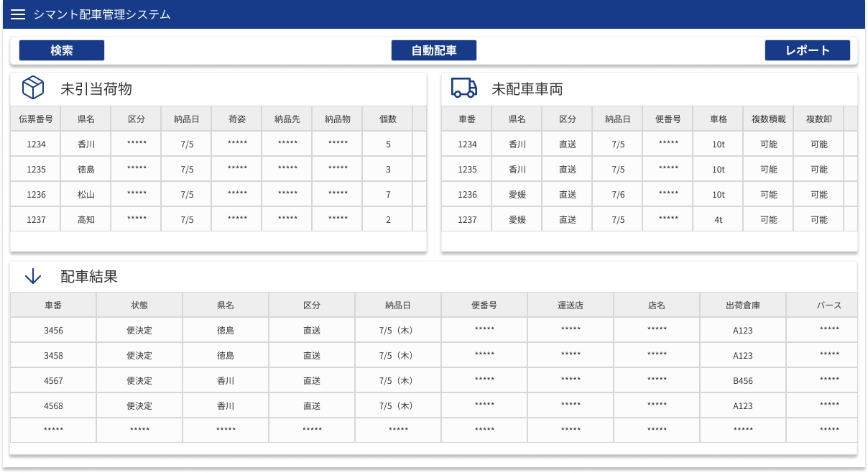Select slip number 1234 in 未引当荷物 table
Image resolution: width=868 pixels, height=473 pixels.
36,144
